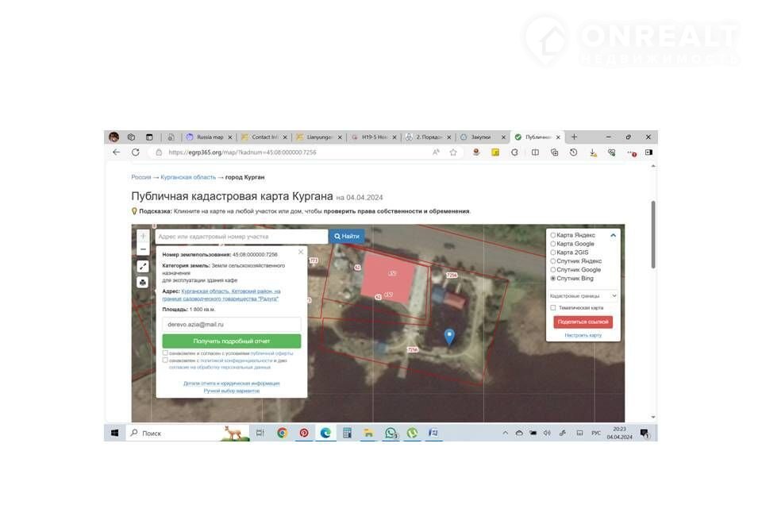Image resolution: width=762 pixels, height=532 pixels.
Task: Collapse the map layers panel chevron
Action: [613, 235]
